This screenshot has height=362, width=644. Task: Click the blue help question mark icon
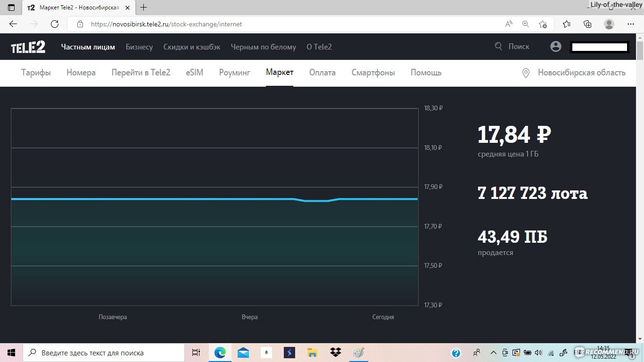pyautogui.click(x=456, y=353)
